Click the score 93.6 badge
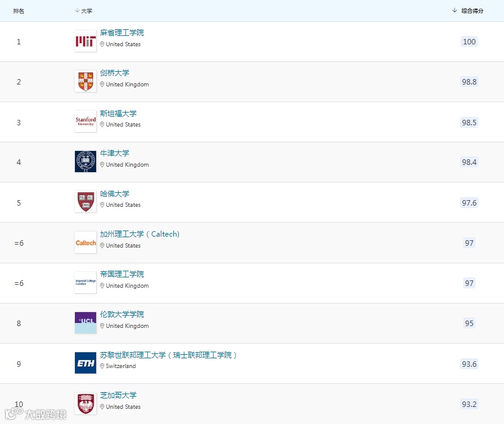Viewport: 504px width, 424px height. (469, 364)
